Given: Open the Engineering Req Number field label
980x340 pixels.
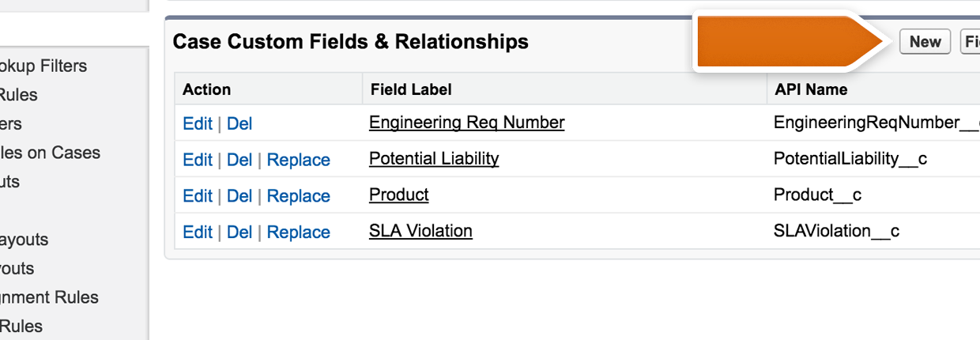Looking at the screenshot, I should (466, 123).
